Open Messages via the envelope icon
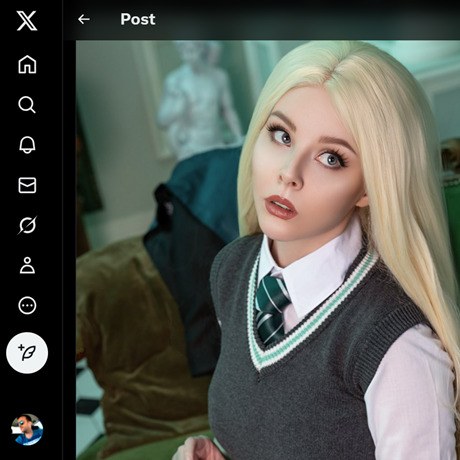Viewport: 460px width, 460px height. tap(27, 185)
